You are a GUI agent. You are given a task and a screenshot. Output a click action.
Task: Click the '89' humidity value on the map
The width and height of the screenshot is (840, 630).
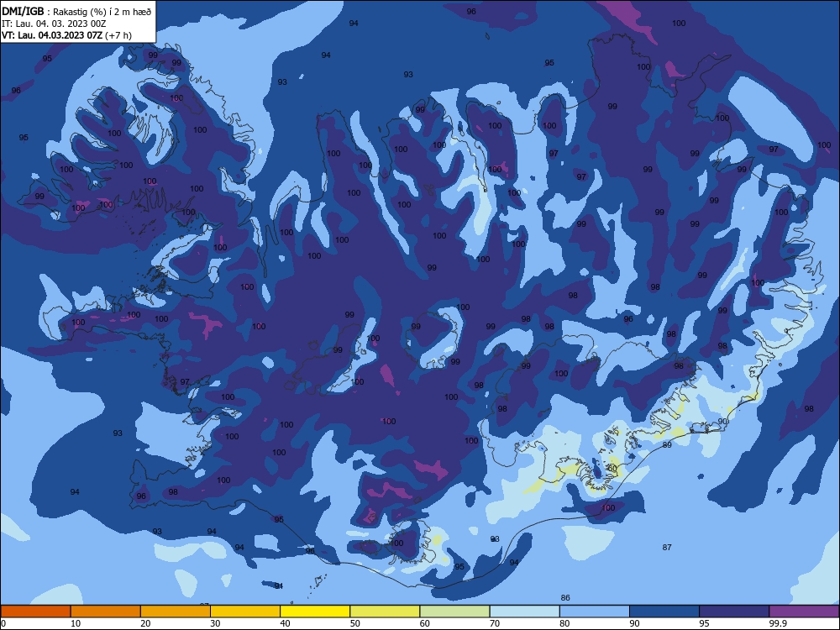pyautogui.click(x=667, y=445)
